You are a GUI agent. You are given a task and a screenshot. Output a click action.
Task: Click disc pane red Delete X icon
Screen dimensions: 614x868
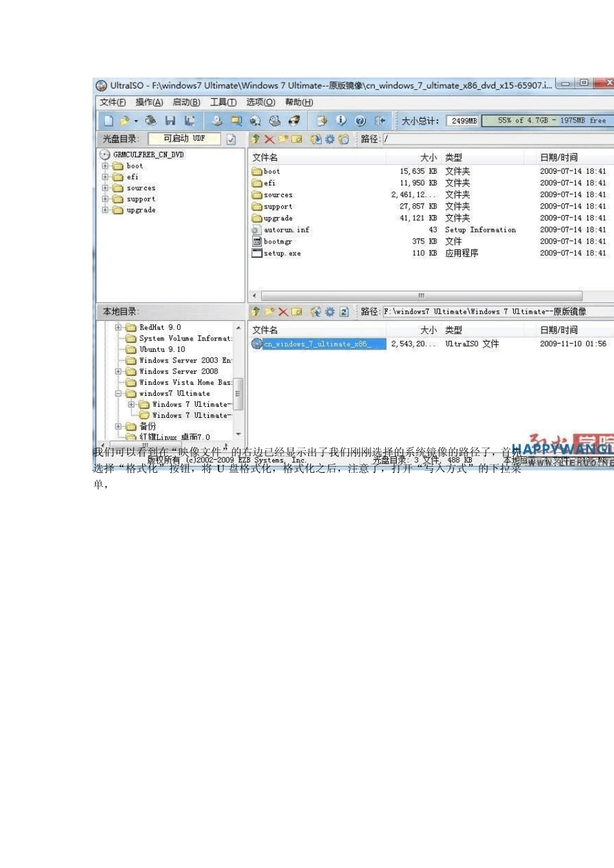click(269, 139)
